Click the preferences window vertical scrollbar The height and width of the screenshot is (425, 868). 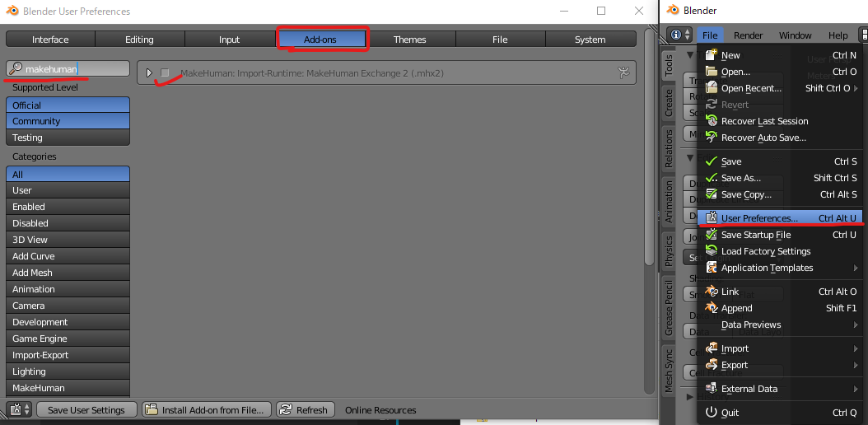point(650,146)
